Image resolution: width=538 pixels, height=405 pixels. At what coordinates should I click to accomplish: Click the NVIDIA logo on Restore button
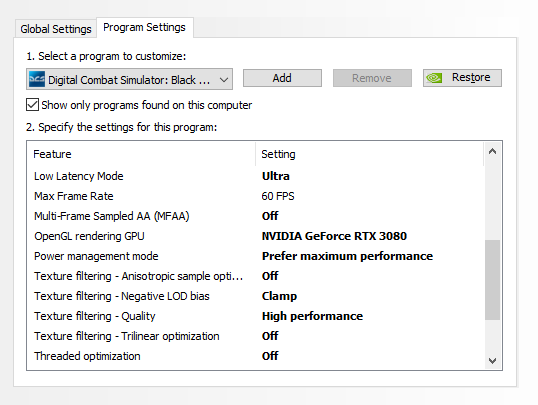pyautogui.click(x=434, y=78)
